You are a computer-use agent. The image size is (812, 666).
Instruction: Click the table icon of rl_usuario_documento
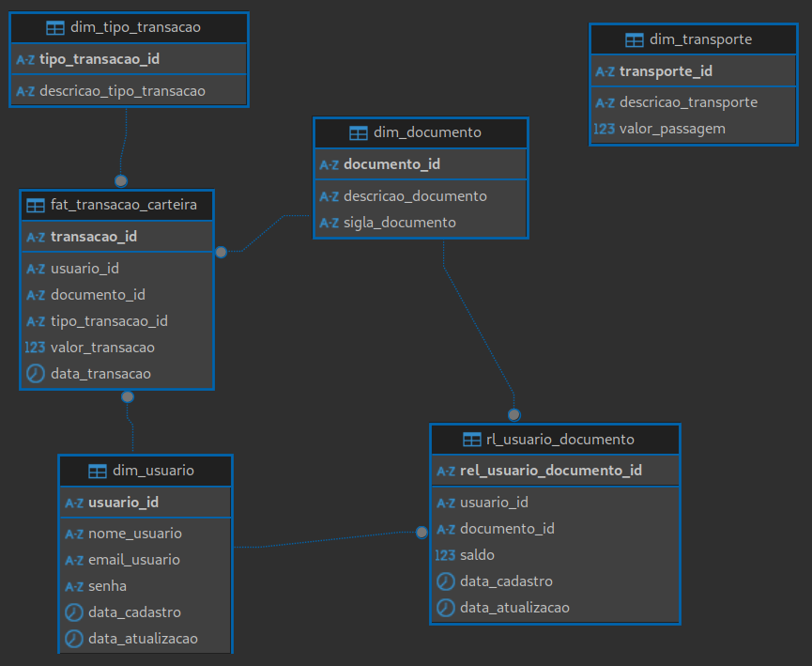[471, 440]
